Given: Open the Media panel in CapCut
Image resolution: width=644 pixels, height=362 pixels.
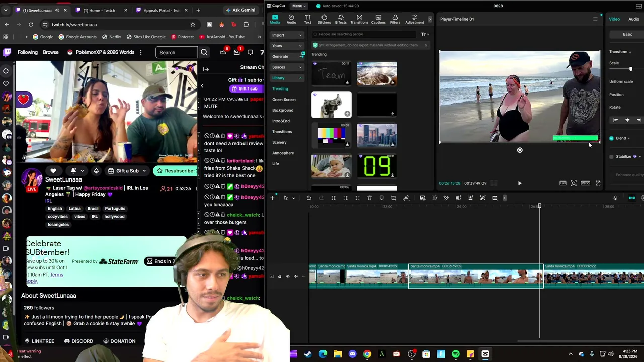Looking at the screenshot, I should pos(275,19).
